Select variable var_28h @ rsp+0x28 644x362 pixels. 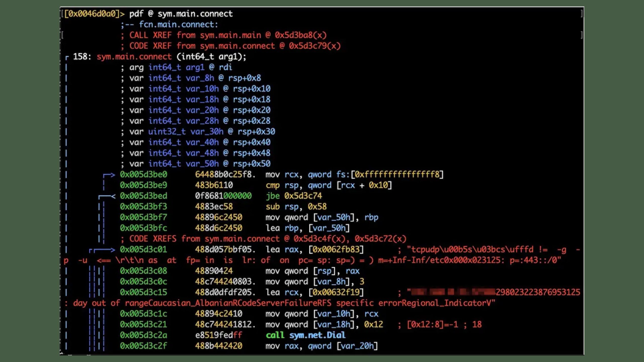228,121
